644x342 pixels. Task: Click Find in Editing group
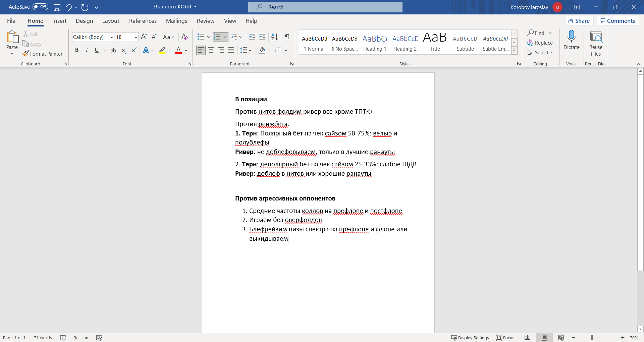[x=536, y=33]
